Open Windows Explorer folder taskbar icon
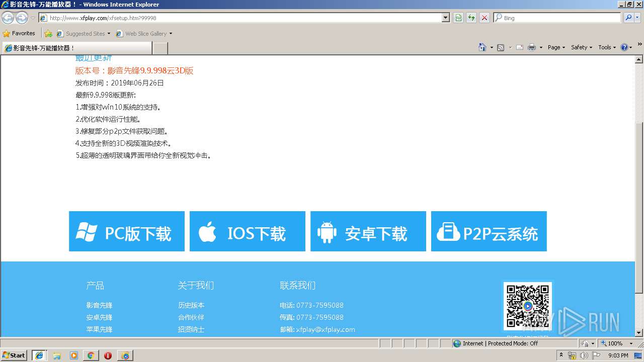 click(57, 355)
